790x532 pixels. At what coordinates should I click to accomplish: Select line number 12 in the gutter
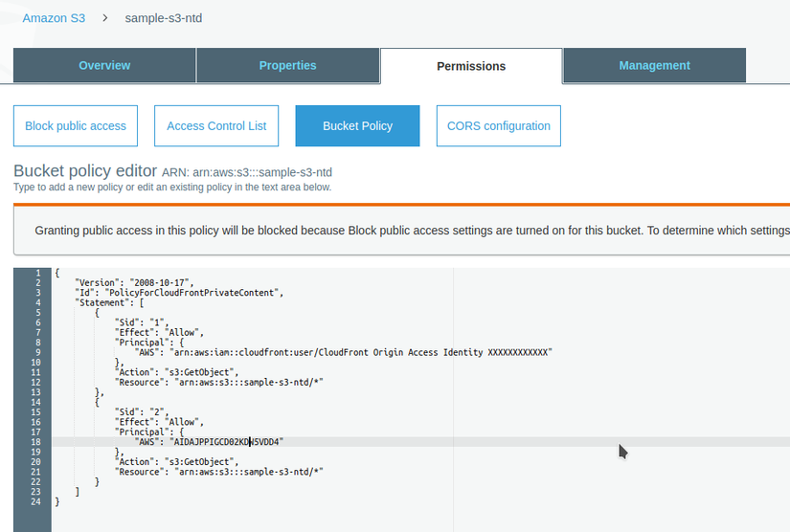coord(35,383)
